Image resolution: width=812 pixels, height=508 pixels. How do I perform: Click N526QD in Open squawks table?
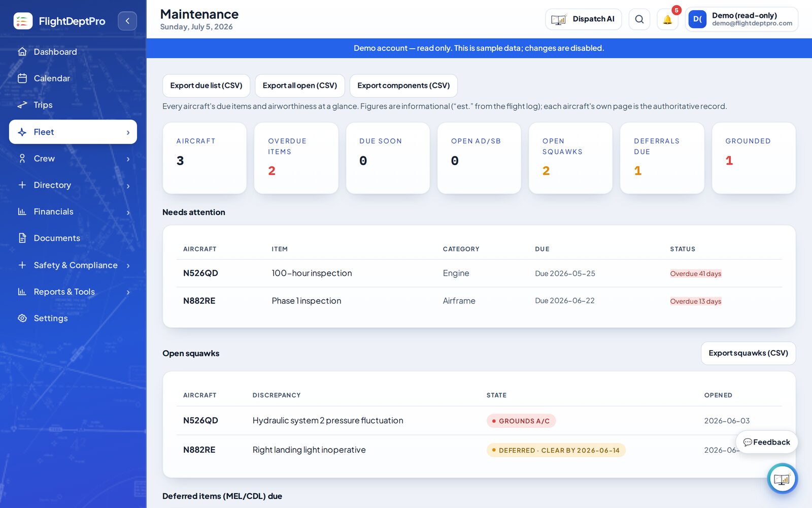pos(200,421)
